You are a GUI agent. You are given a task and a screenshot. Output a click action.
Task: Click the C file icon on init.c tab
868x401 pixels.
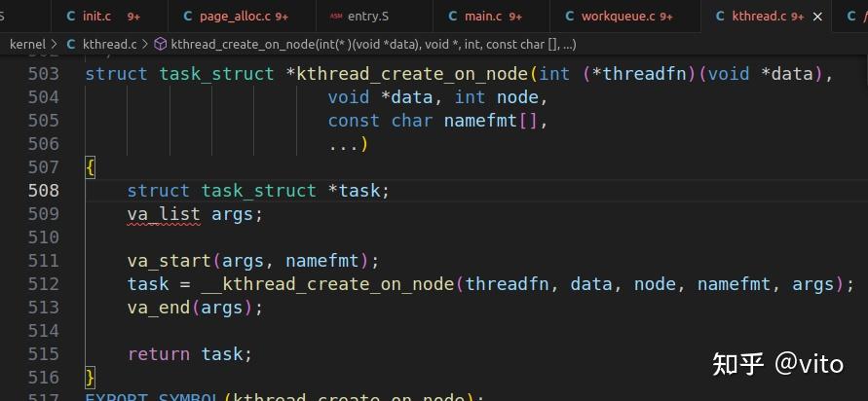[71, 17]
